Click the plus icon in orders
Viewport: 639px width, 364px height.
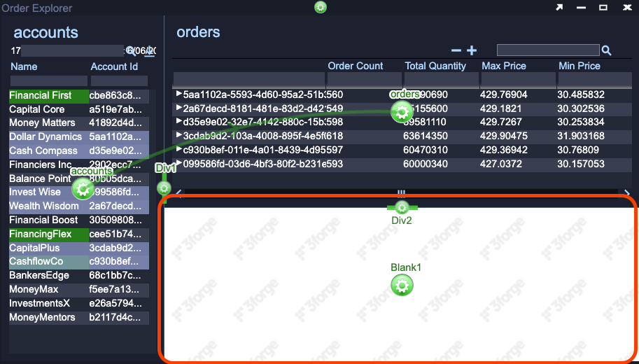(472, 50)
